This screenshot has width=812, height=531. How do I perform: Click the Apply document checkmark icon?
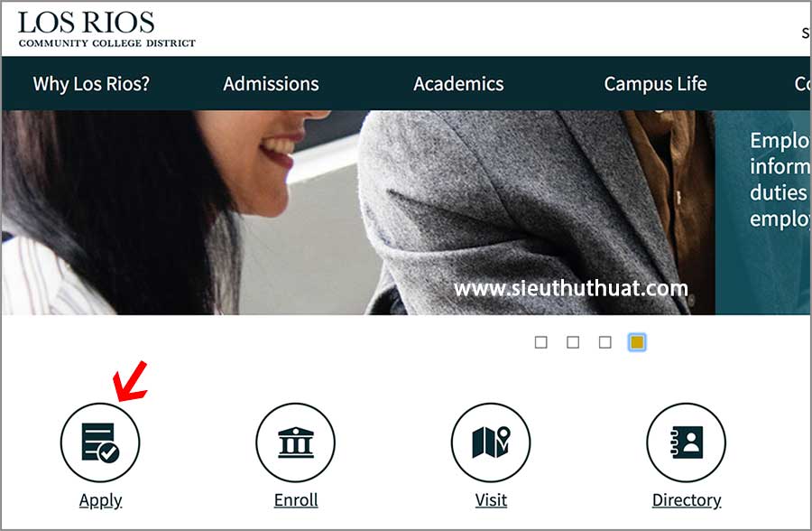pyautogui.click(x=100, y=442)
